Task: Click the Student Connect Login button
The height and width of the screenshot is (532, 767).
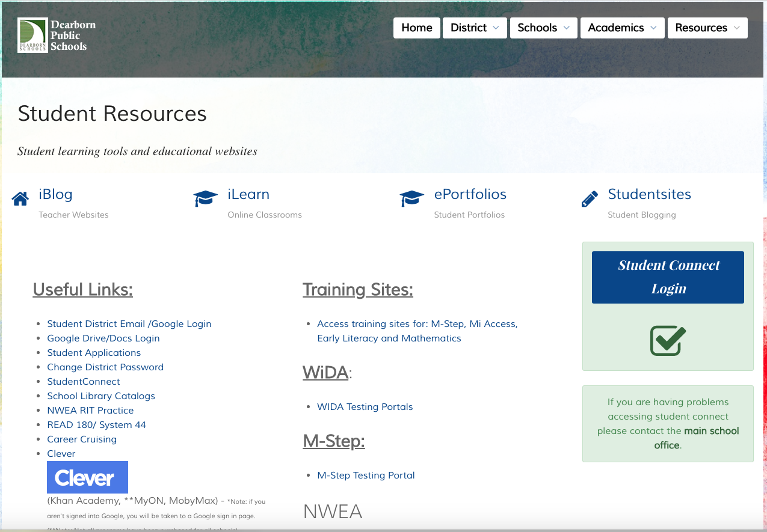Action: (x=668, y=277)
